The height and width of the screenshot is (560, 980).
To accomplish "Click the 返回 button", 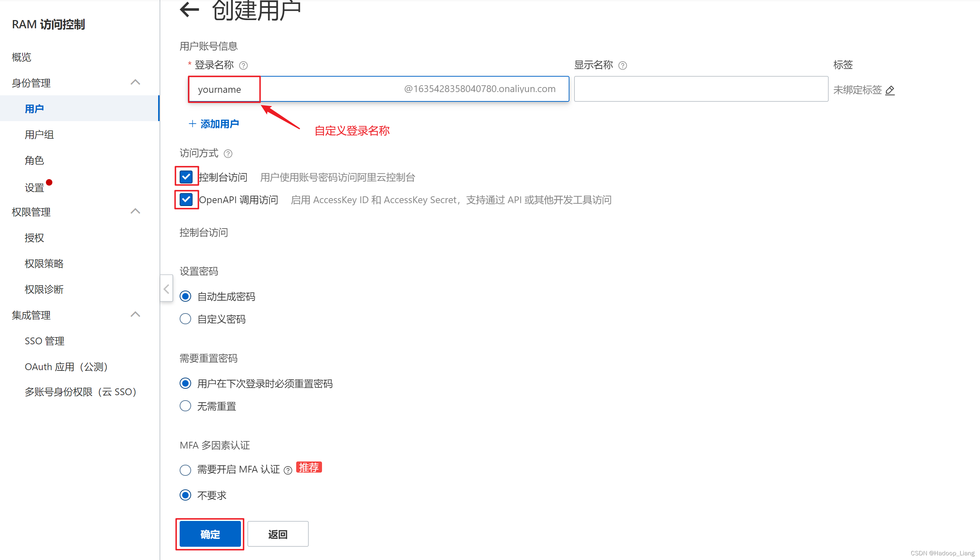I will (278, 534).
